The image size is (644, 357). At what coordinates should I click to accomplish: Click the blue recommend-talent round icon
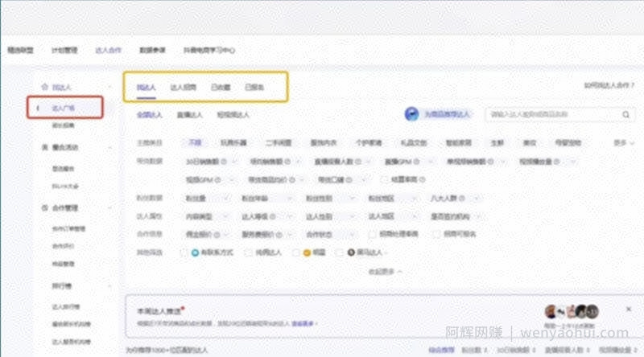tap(411, 114)
